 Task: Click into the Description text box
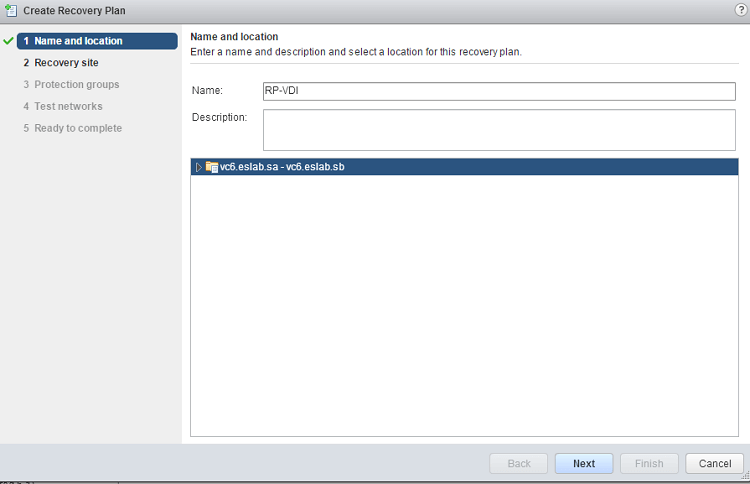point(498,129)
